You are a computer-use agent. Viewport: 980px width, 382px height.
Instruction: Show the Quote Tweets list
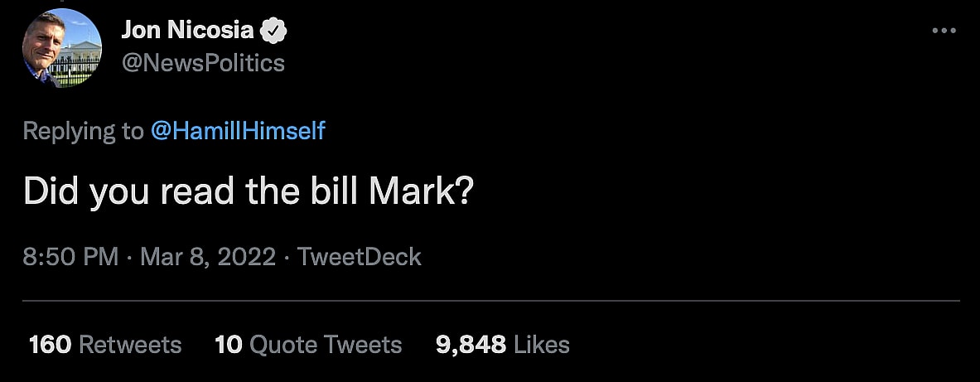(326, 345)
